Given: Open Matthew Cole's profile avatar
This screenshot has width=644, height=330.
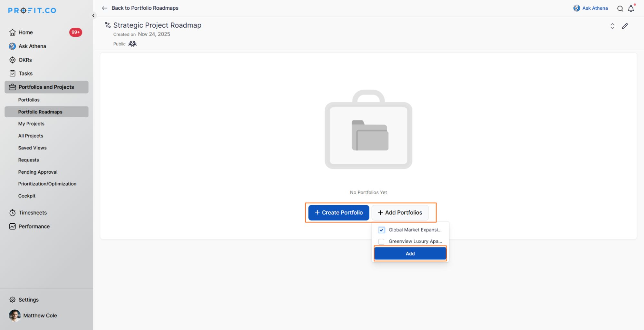Looking at the screenshot, I should (x=15, y=315).
